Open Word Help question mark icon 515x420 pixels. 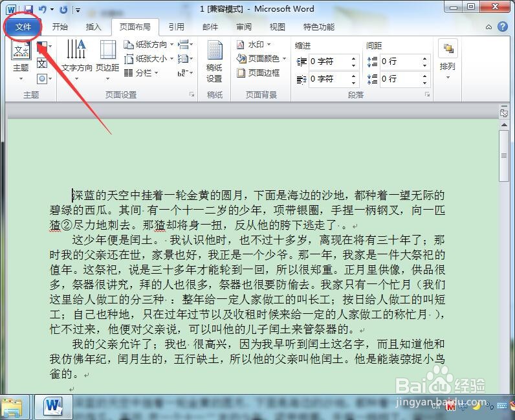tap(503, 27)
